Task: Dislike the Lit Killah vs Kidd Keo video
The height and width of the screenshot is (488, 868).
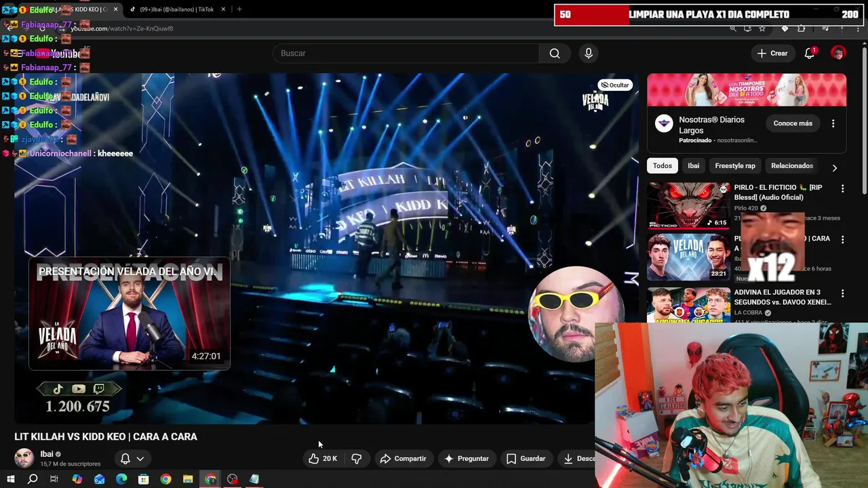Action: (356, 459)
